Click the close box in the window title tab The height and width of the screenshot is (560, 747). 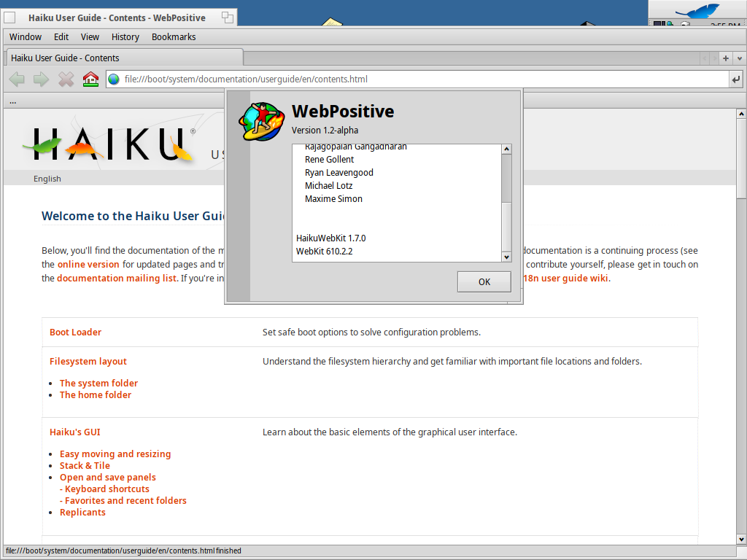click(x=9, y=17)
